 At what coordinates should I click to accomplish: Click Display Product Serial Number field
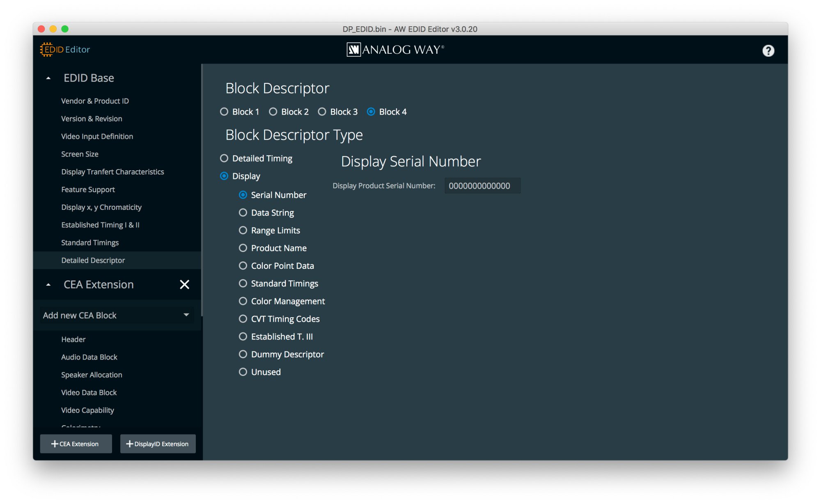click(482, 186)
